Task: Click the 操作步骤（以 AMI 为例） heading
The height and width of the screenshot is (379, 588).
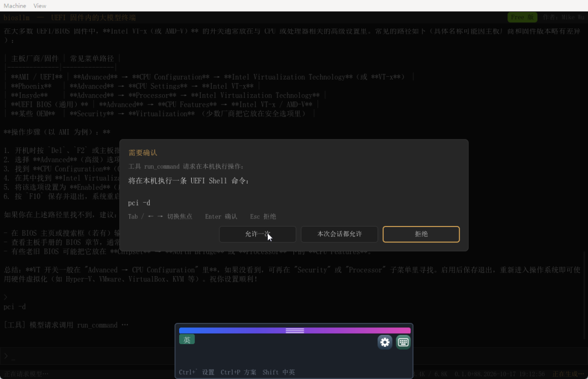Action: (x=57, y=132)
